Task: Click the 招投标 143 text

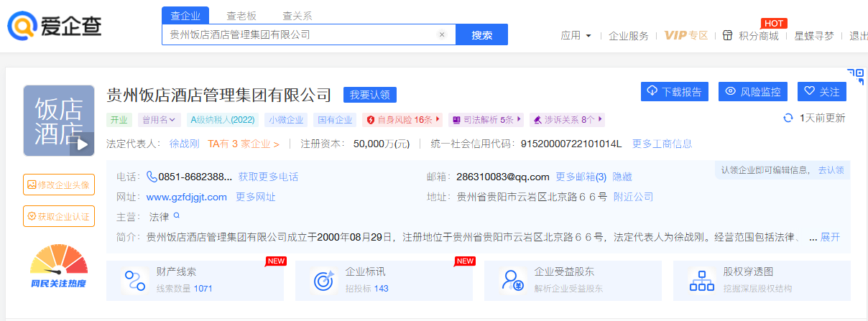Action: [x=366, y=289]
